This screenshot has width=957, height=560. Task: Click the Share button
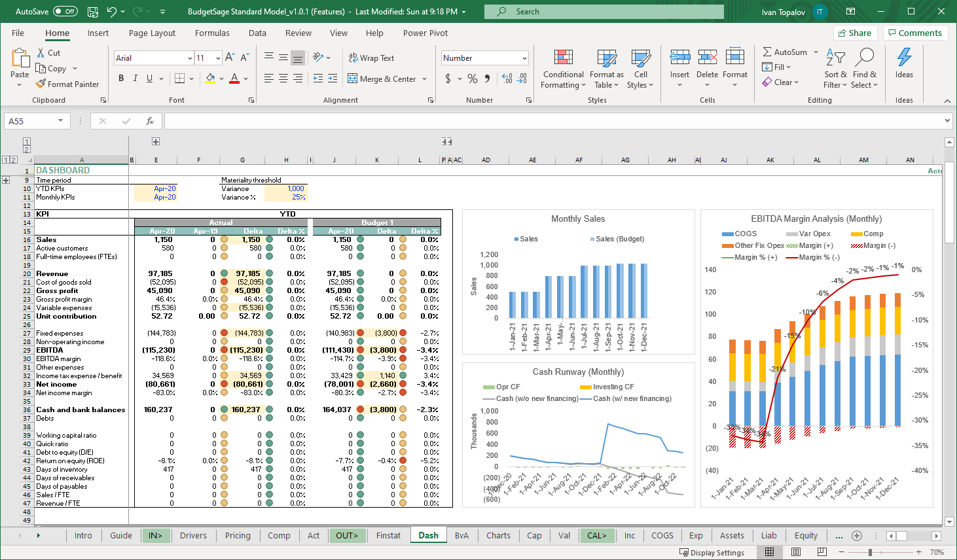point(855,33)
